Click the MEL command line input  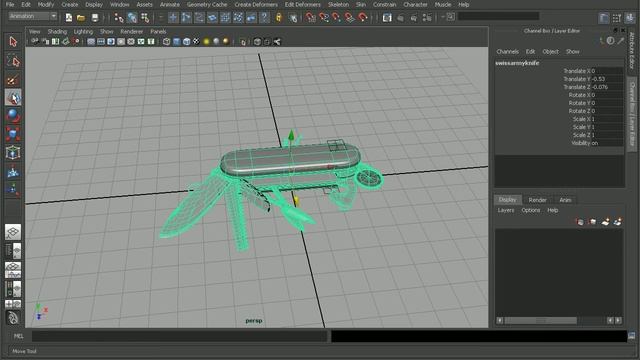[180, 336]
